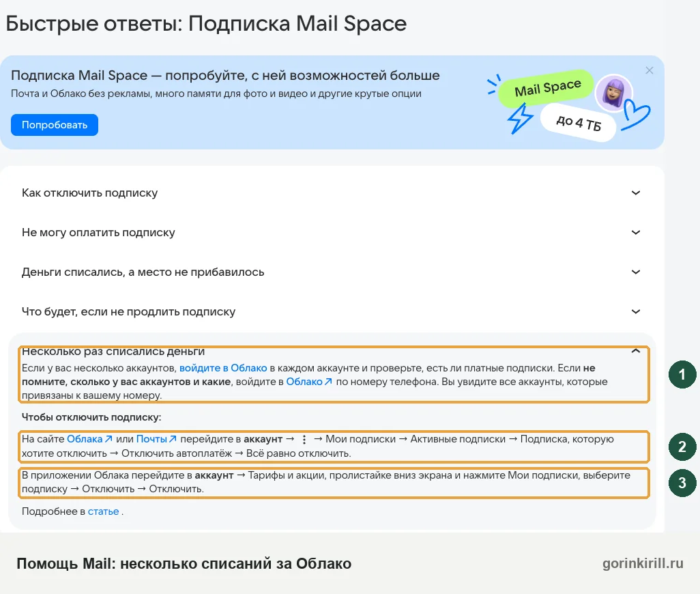700x594 pixels.
Task: Click 'Что будет, если не продлить подписку' text
Action: 128,312
